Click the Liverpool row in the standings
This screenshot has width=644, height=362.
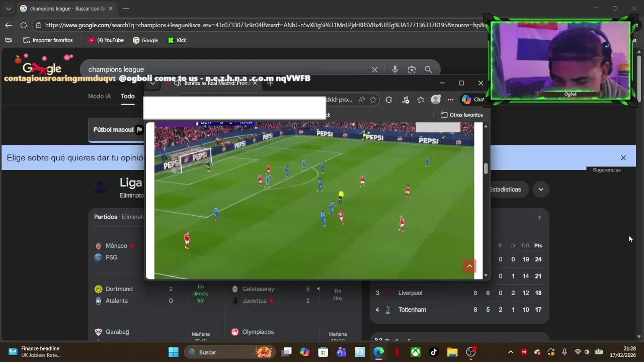pos(459,293)
